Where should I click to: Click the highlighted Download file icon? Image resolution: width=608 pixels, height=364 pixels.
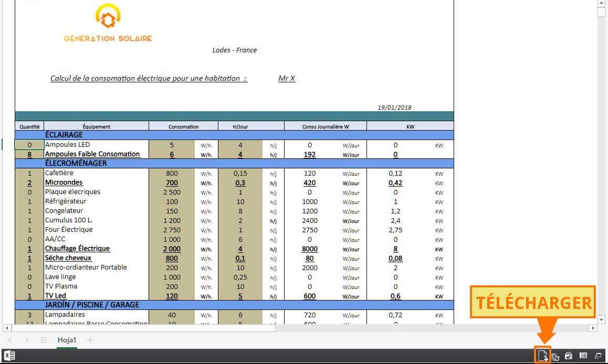(542, 355)
